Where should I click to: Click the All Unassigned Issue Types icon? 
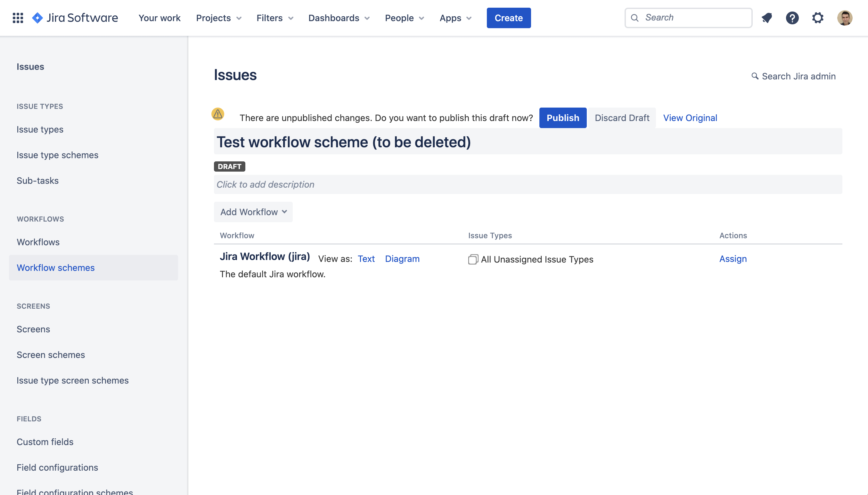click(x=473, y=259)
